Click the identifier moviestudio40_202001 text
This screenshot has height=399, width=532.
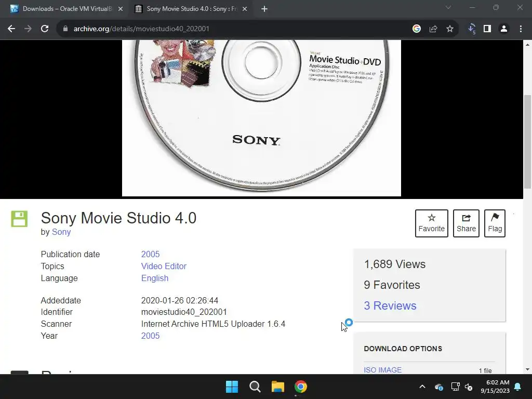184,312
